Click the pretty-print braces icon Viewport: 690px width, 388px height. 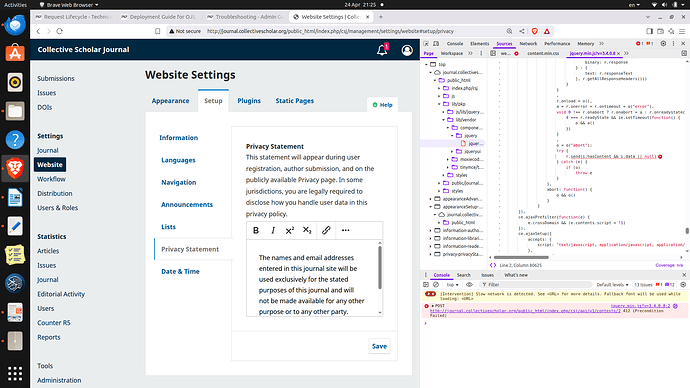[493, 265]
